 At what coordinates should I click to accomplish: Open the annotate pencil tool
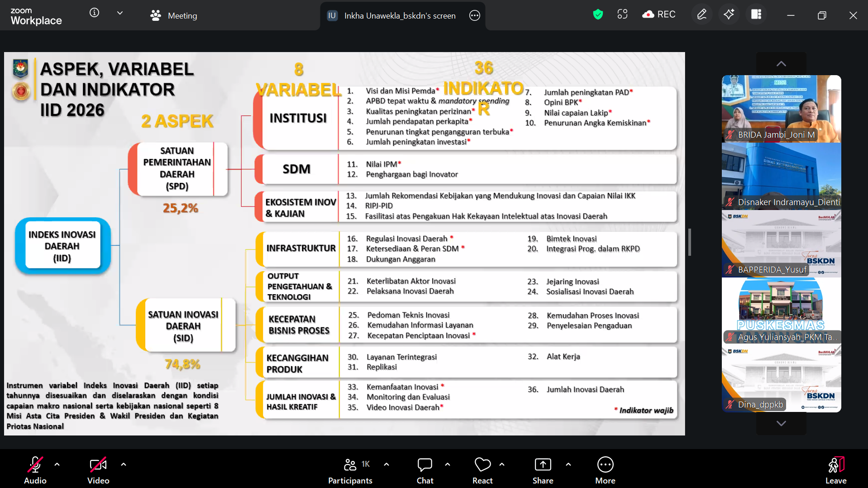coord(701,14)
